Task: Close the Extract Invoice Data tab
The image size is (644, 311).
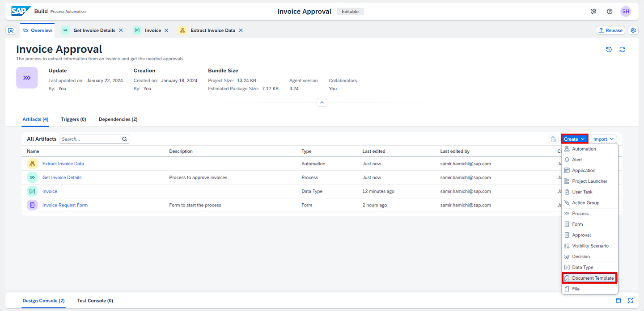Action: [241, 30]
